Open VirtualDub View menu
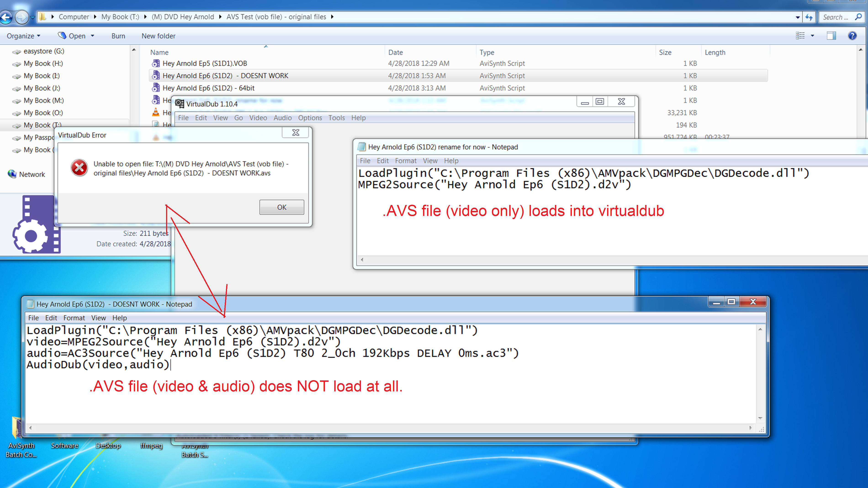 click(x=220, y=118)
